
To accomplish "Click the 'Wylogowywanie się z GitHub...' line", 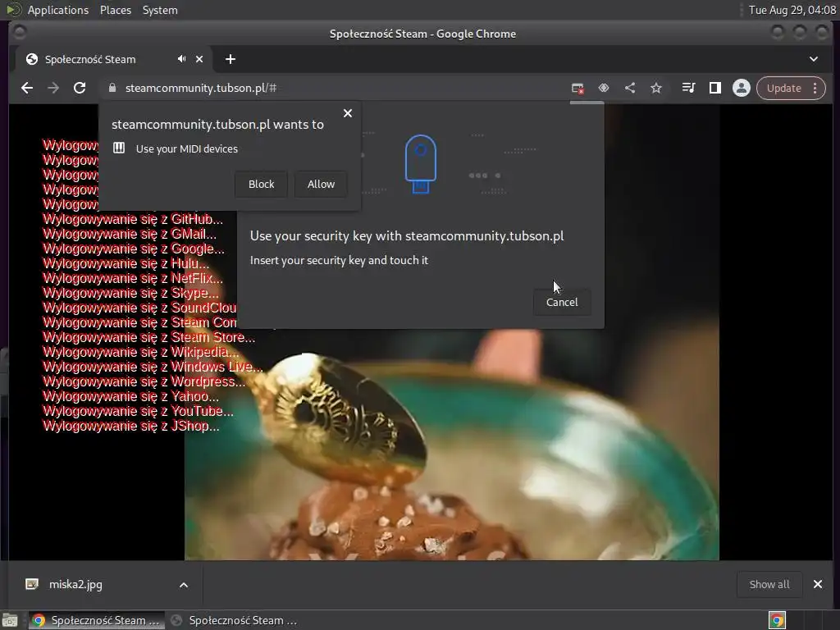I will 133,219.
